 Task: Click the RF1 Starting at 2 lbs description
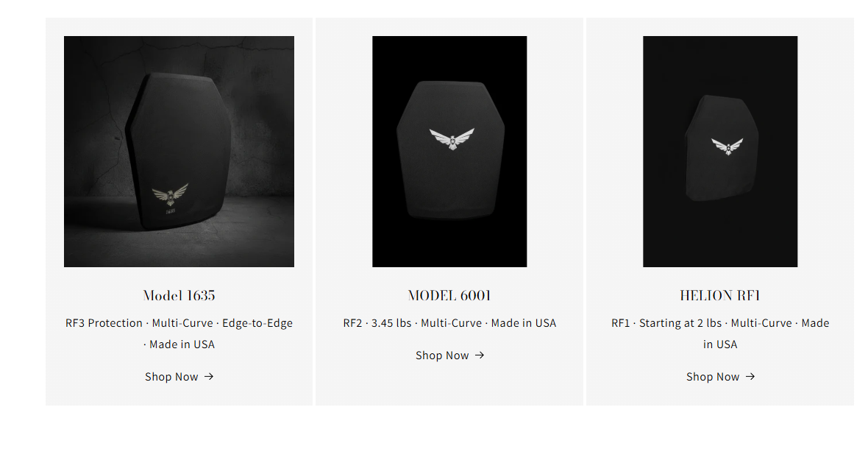click(x=720, y=333)
